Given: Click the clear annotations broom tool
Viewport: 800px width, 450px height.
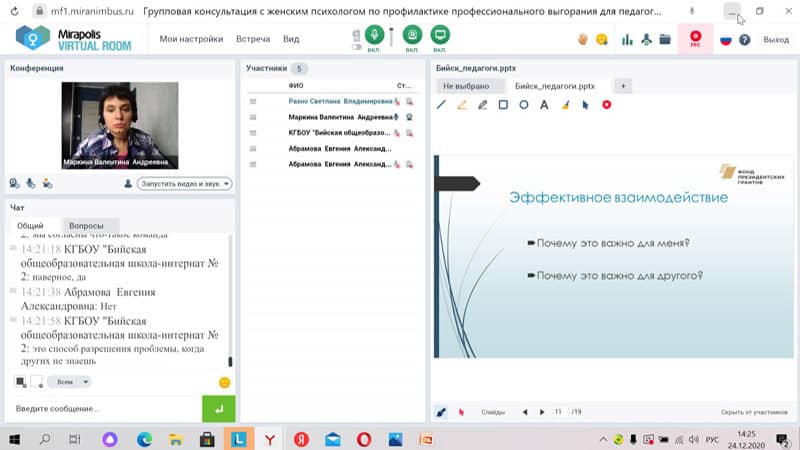Looking at the screenshot, I should click(x=565, y=105).
